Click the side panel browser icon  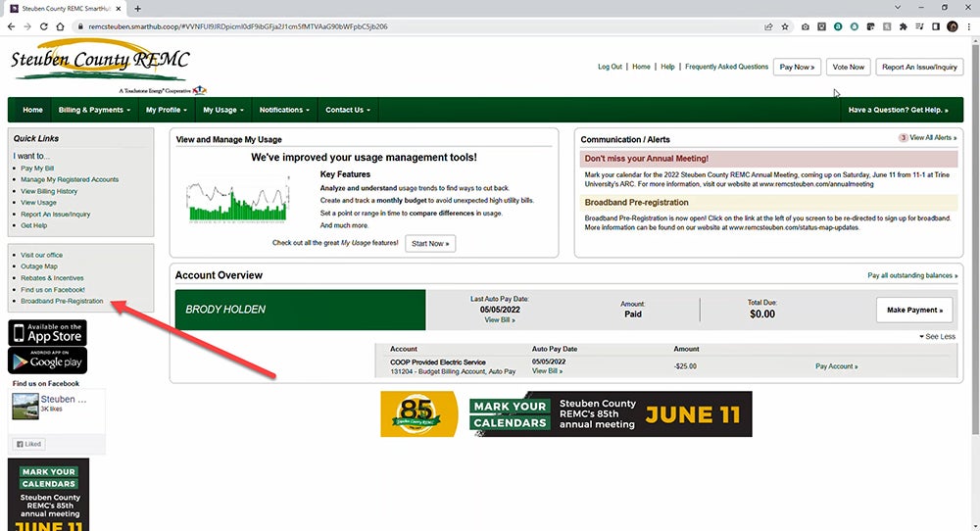pyautogui.click(x=936, y=26)
